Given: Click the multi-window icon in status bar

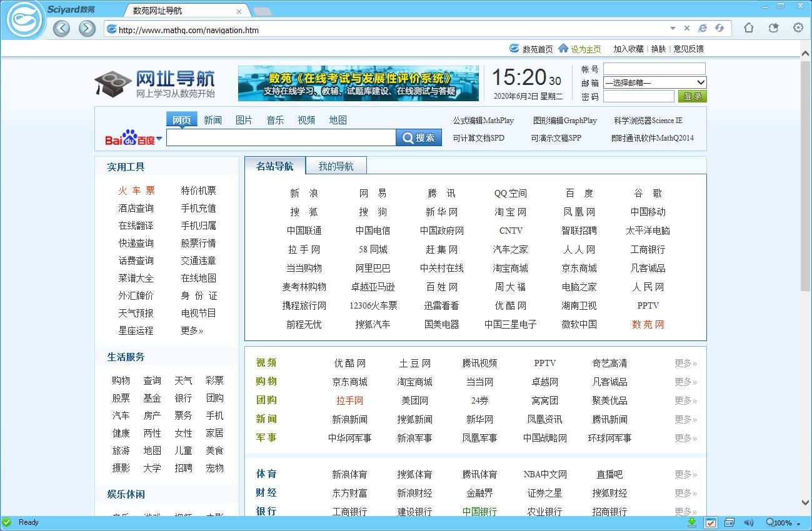Looking at the screenshot, I should (729, 522).
